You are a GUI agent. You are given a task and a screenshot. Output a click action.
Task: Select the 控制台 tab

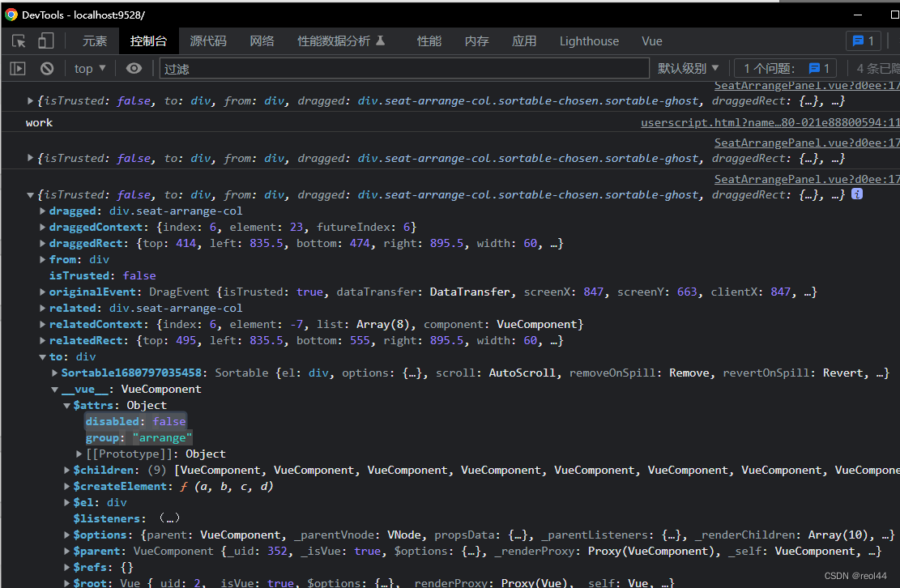tap(149, 41)
